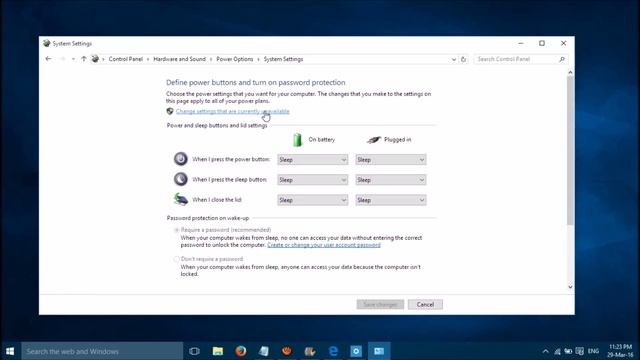Select Don't require a password option

coord(177,259)
